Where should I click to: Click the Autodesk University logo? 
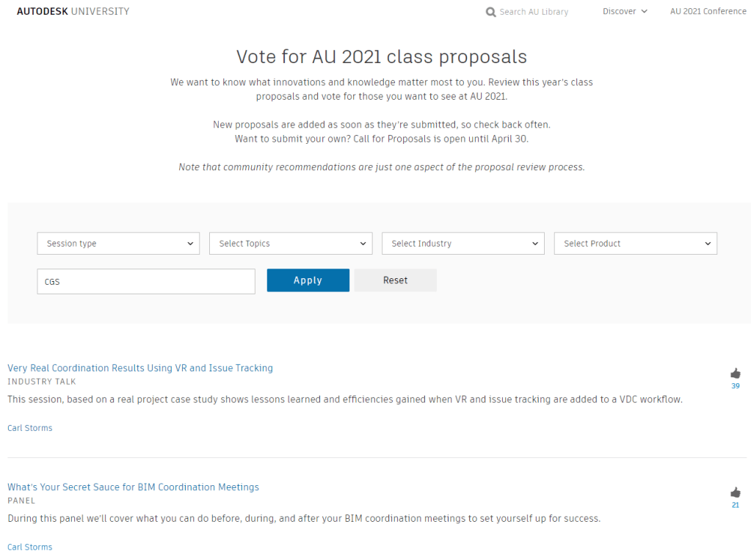click(73, 12)
